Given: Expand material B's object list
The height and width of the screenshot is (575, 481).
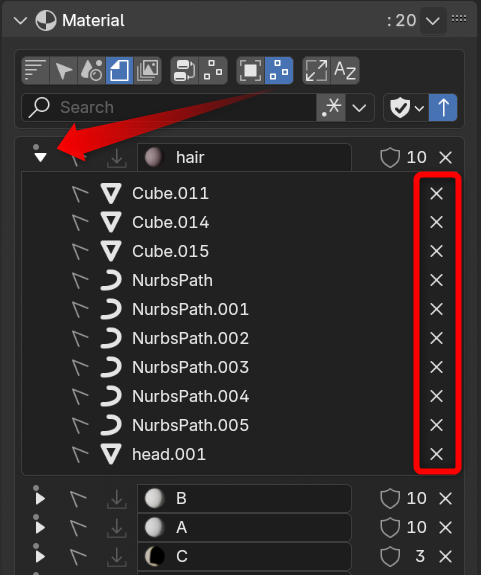Looking at the screenshot, I should tap(40, 498).
